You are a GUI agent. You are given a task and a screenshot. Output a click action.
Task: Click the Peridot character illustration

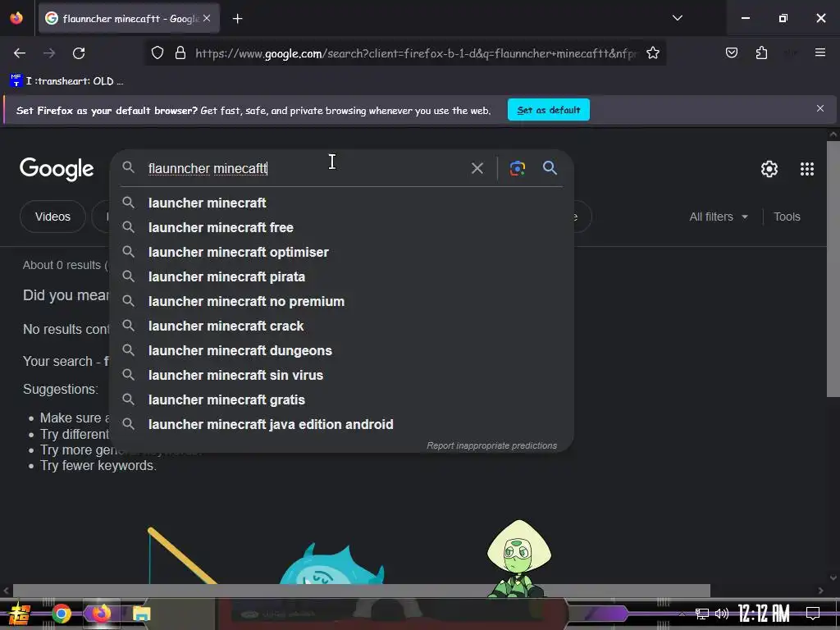coord(518,558)
